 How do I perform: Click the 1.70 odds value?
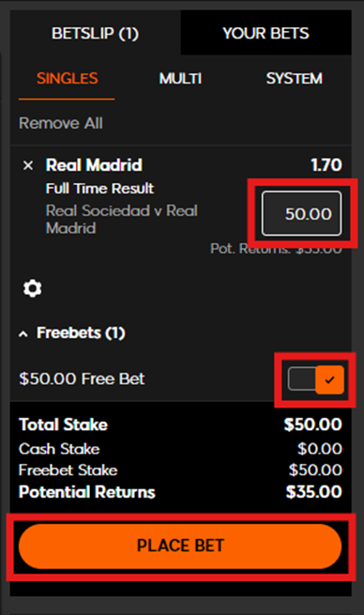[326, 165]
